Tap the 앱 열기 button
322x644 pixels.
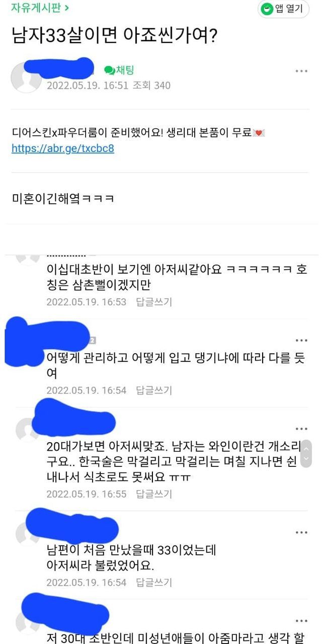pos(283,9)
